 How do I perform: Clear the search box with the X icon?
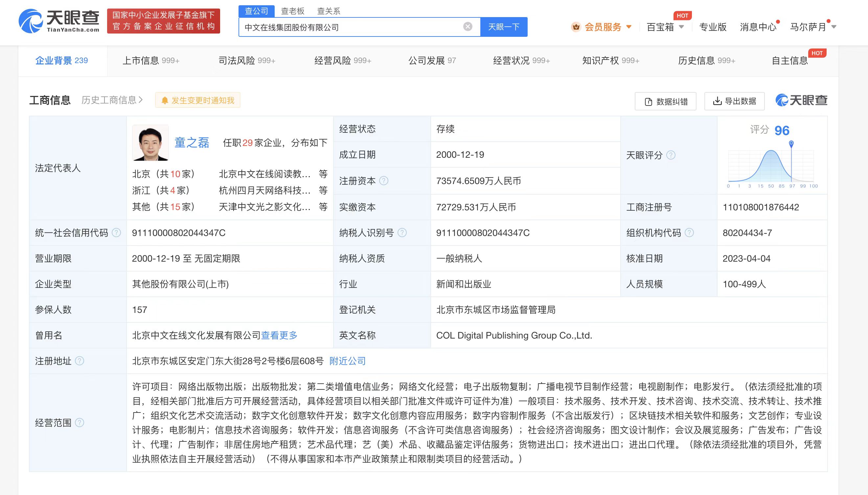(x=468, y=27)
